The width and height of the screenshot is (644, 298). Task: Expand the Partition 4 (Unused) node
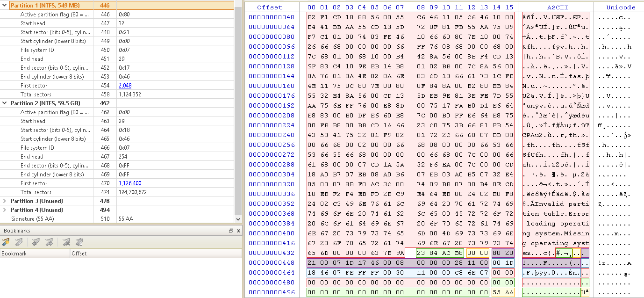coord(5,210)
